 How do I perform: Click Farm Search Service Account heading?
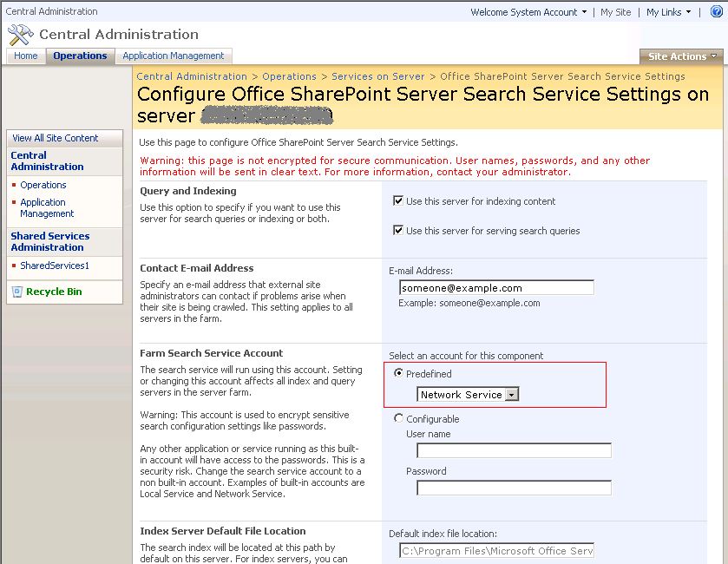click(x=211, y=353)
